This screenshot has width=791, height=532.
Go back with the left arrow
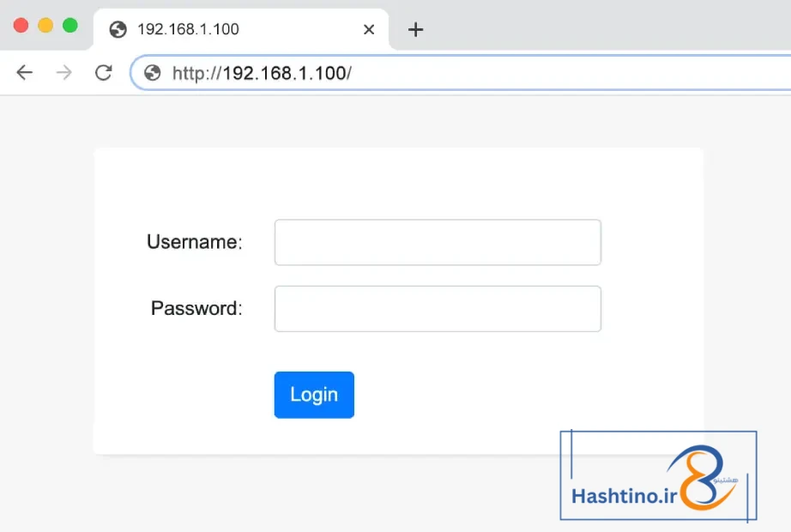(24, 73)
